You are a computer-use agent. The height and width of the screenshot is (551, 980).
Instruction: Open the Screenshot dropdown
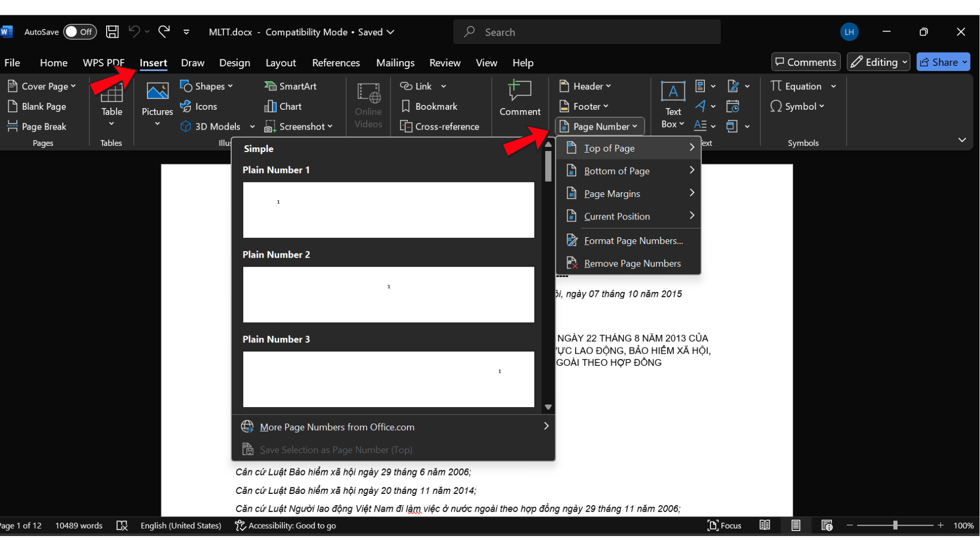tap(299, 126)
